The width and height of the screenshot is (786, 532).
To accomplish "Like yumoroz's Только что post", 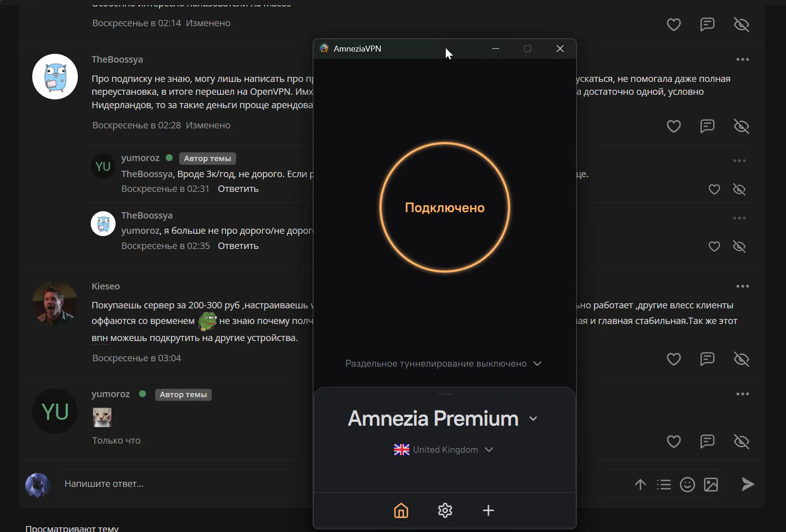I will coord(674,441).
